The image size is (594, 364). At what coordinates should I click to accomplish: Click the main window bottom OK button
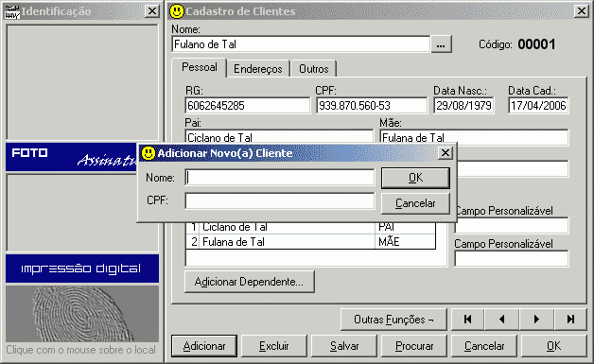click(x=554, y=346)
